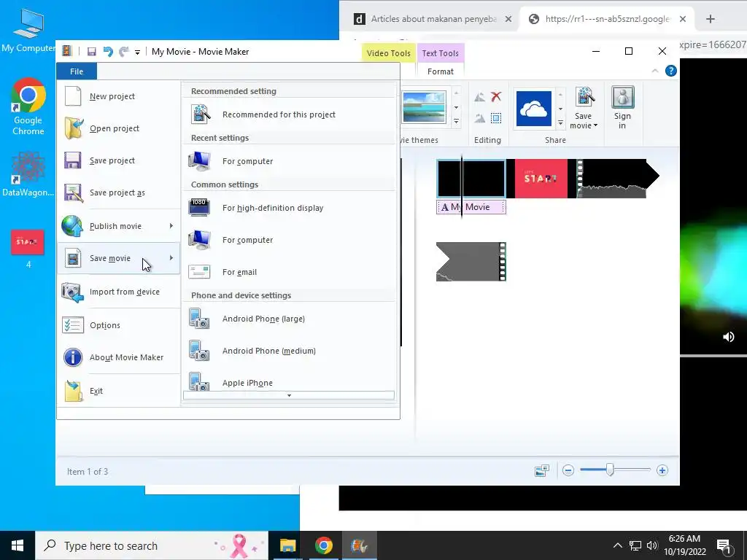Select For computer under Common settings

(x=289, y=240)
